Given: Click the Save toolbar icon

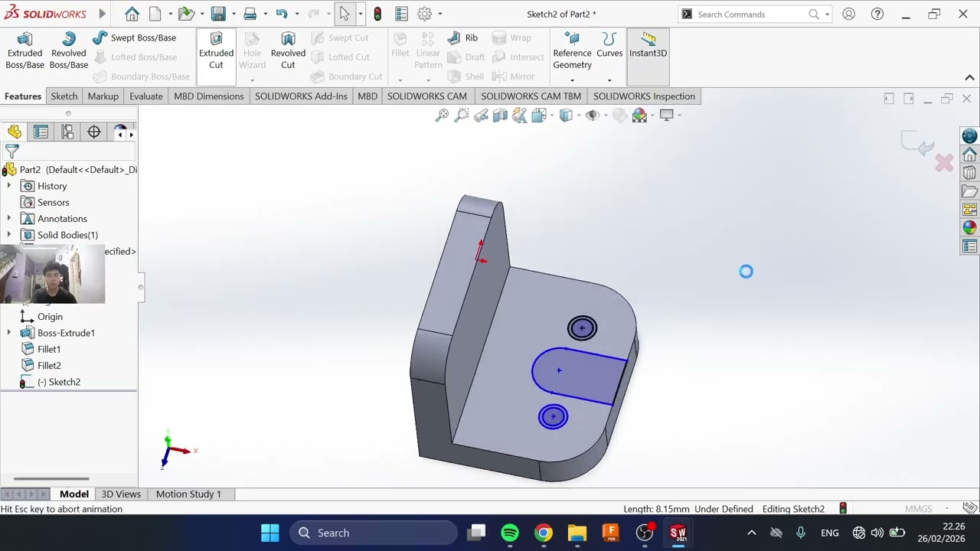Looking at the screenshot, I should [218, 14].
